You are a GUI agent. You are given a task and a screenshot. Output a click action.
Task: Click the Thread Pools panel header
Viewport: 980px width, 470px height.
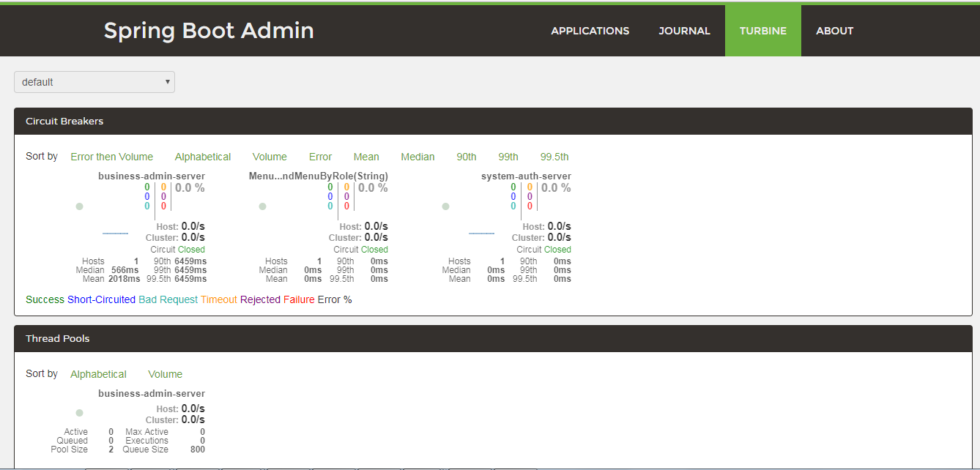pos(493,338)
